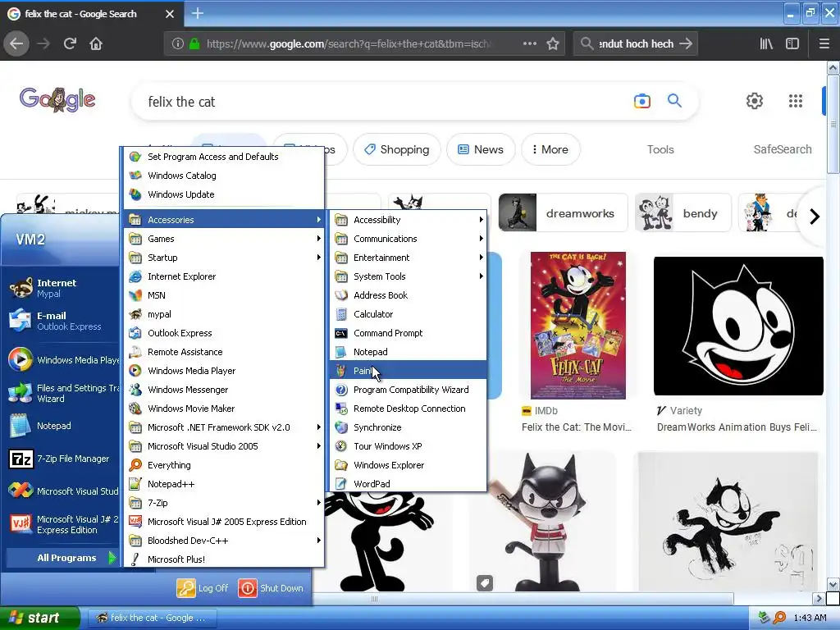Expand Accessibility submenu arrow
Viewport: 840px width, 630px height.
(x=481, y=220)
